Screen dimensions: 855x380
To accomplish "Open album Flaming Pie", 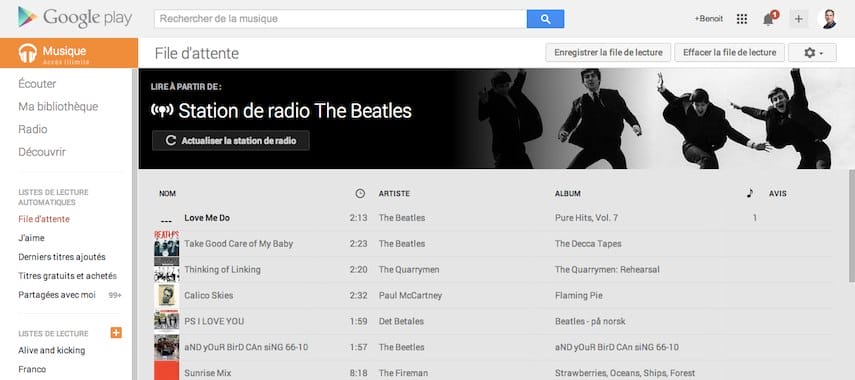I will [579, 295].
